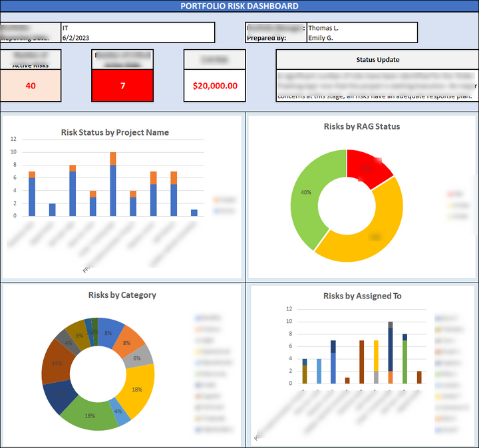Click the Risks by Assigned To title

[x=362, y=296]
